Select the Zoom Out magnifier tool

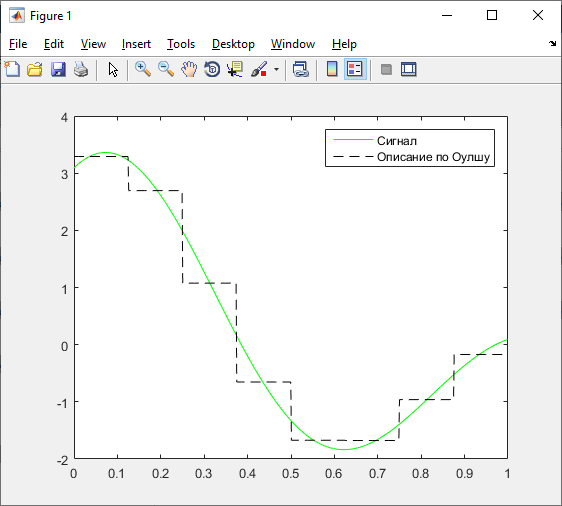click(x=166, y=69)
